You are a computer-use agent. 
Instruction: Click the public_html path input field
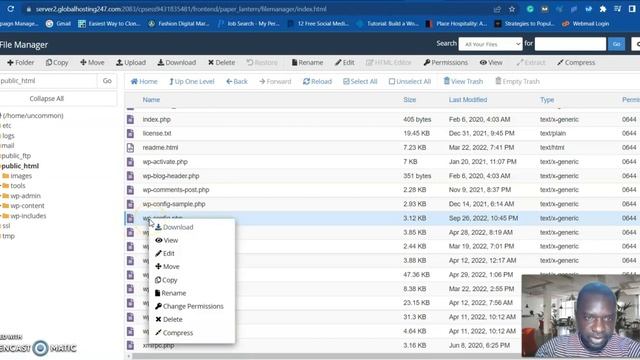pos(48,81)
